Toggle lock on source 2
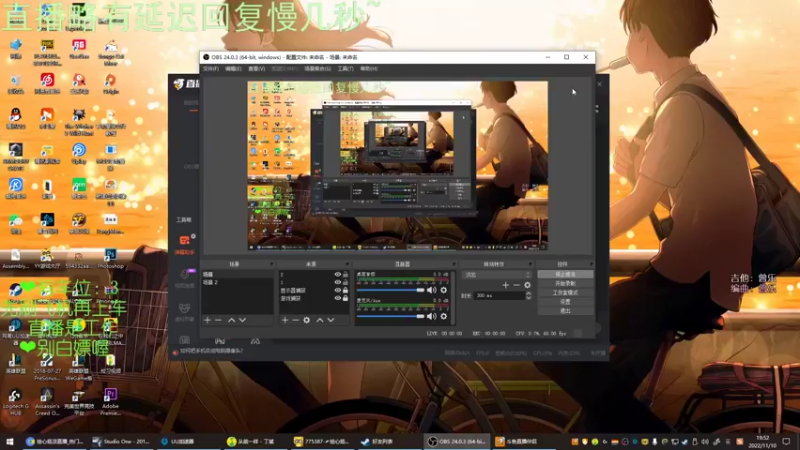The height and width of the screenshot is (450, 800). click(345, 274)
